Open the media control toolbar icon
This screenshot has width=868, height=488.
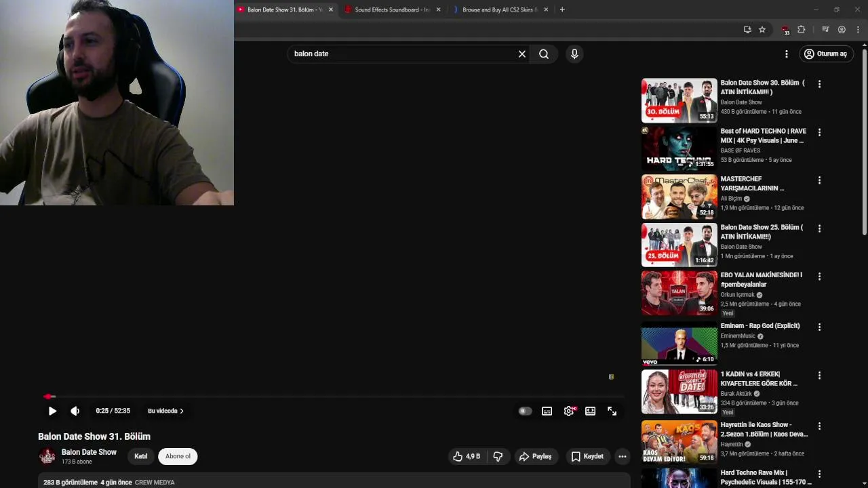[825, 30]
